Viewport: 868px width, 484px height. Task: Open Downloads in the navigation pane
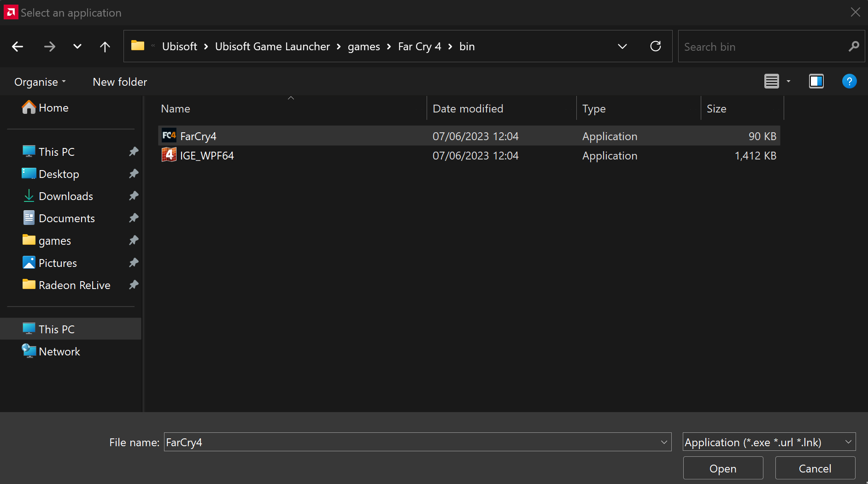point(58,196)
